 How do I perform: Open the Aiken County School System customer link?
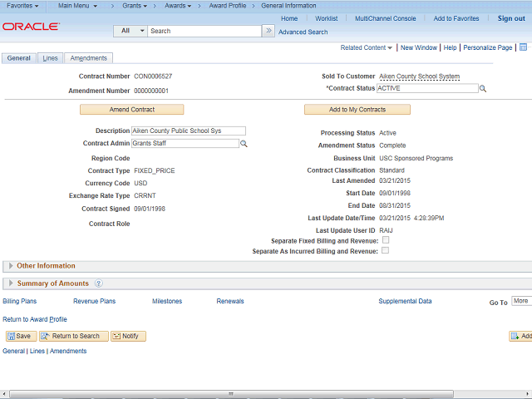click(x=419, y=76)
